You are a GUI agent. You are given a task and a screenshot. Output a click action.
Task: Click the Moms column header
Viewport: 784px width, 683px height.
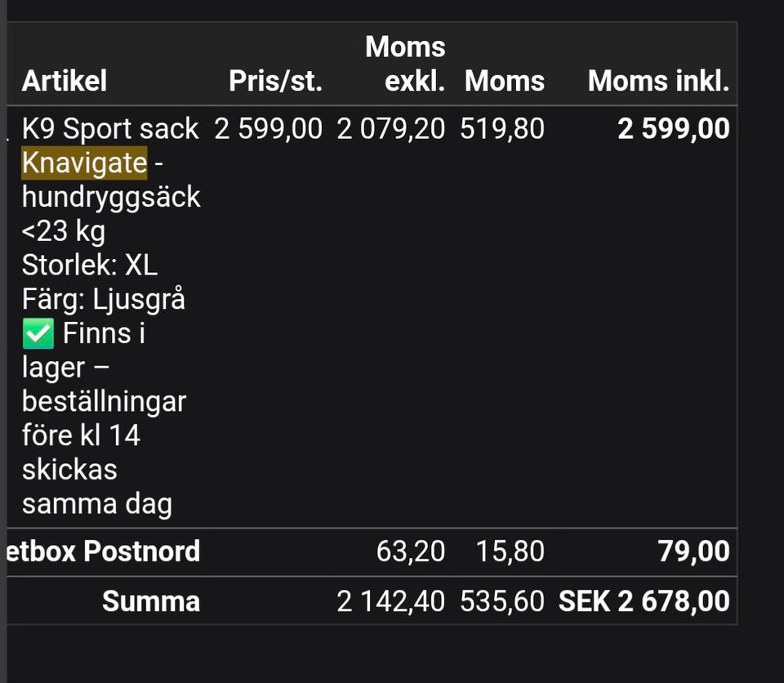(x=505, y=81)
